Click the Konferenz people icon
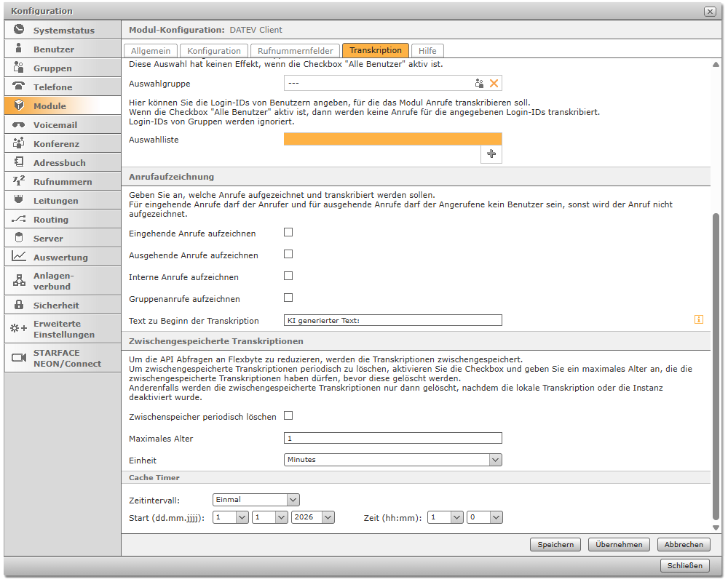This screenshot has width=728, height=582. [19, 143]
